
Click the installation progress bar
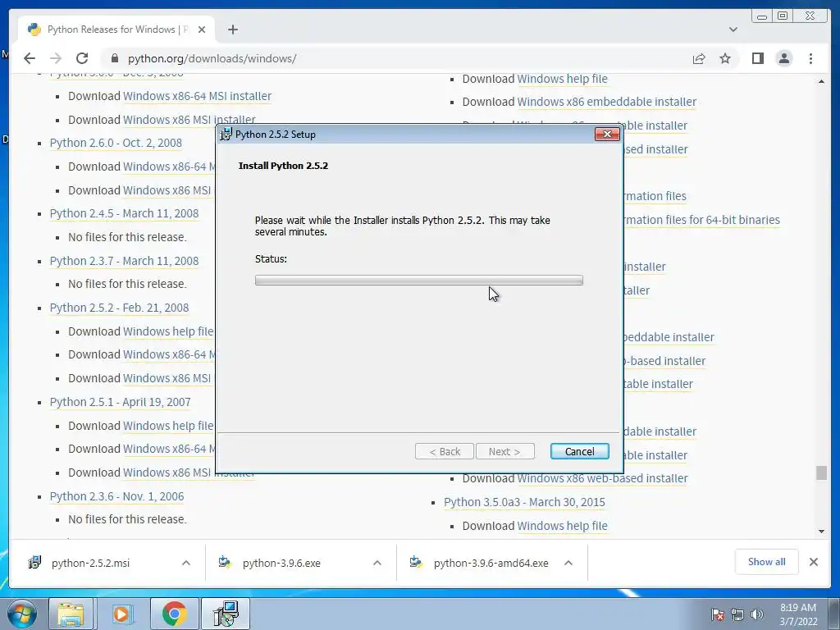(x=419, y=281)
